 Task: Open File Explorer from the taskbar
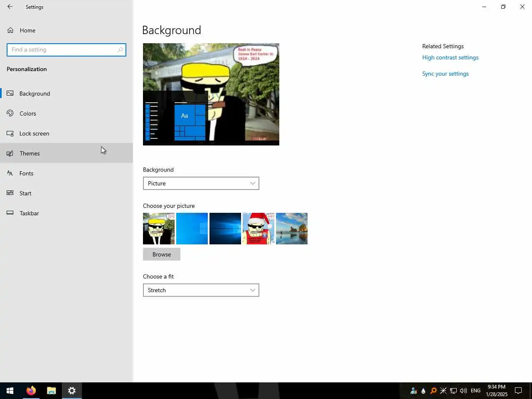point(52,391)
